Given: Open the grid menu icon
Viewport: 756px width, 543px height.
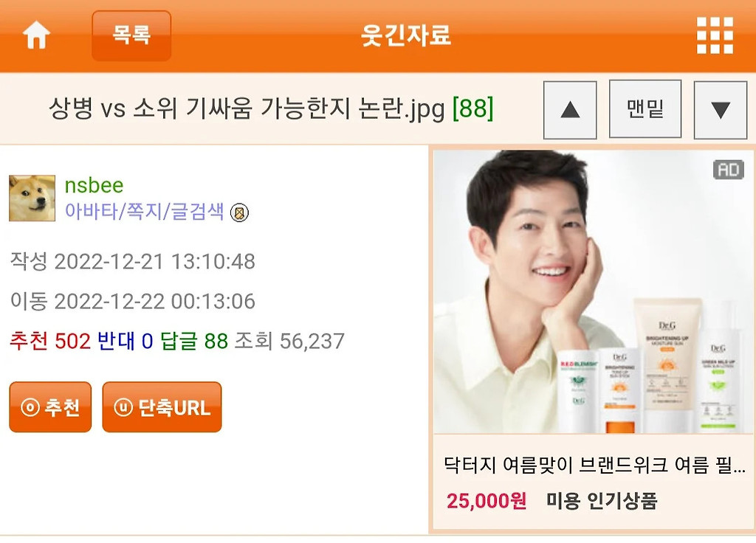Looking at the screenshot, I should pyautogui.click(x=715, y=35).
